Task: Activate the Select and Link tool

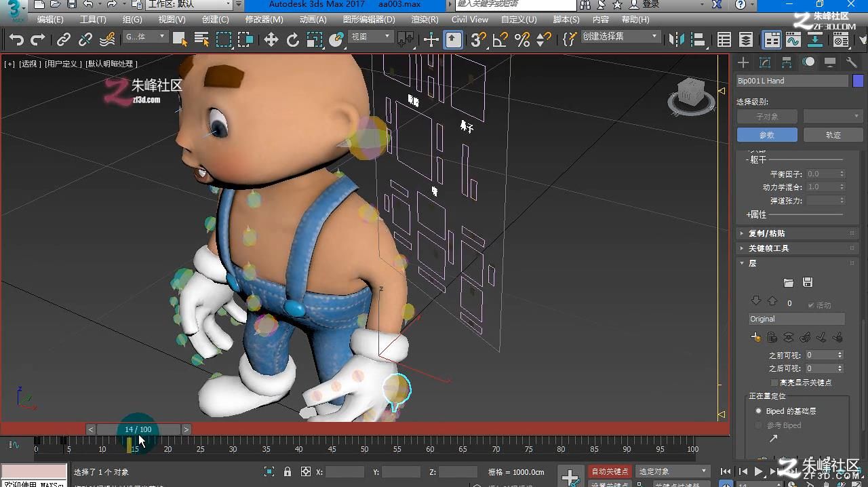Action: coord(64,40)
